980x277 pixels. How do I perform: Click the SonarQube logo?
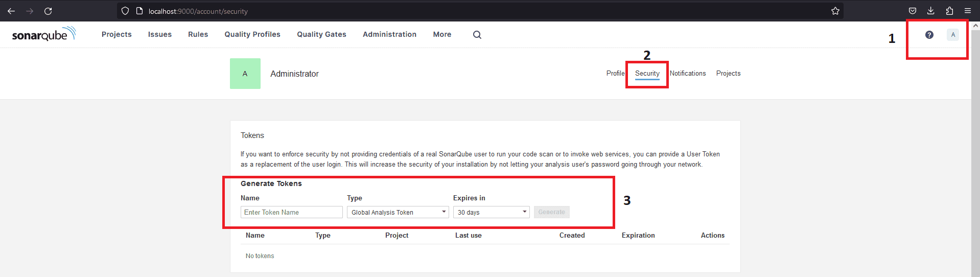pyautogui.click(x=43, y=34)
